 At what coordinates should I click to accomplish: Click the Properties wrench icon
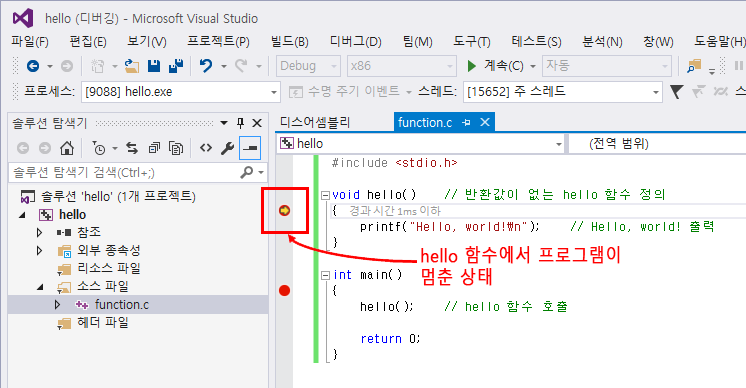click(x=227, y=148)
